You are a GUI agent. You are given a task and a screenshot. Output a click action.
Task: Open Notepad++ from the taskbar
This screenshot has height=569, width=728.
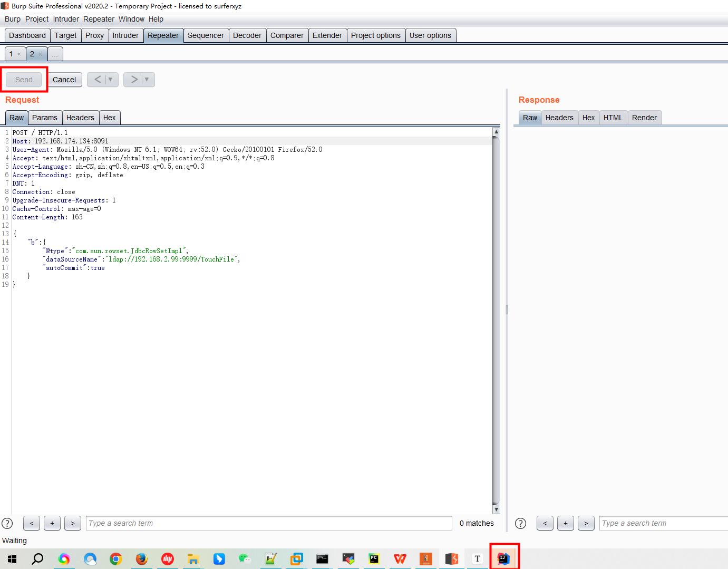point(270,559)
